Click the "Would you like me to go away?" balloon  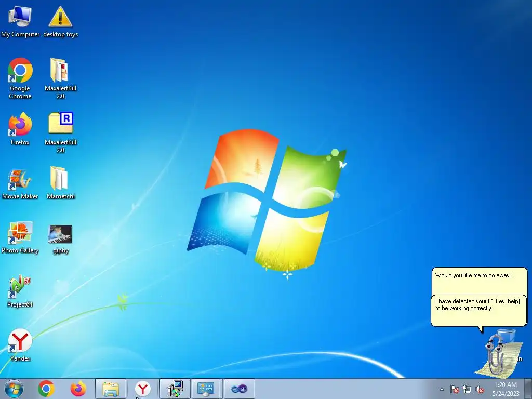click(480, 281)
